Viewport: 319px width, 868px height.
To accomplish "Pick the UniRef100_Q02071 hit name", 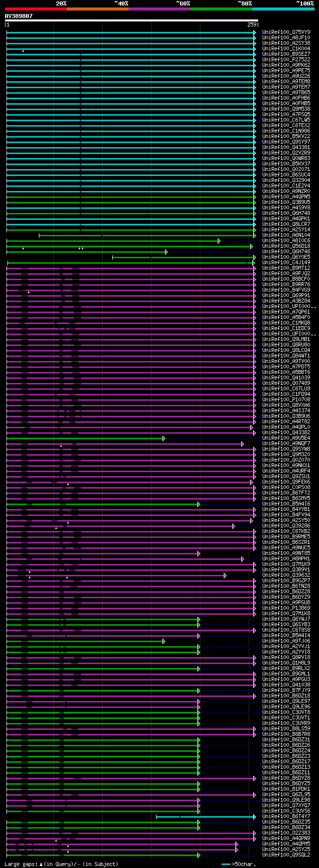I will click(x=286, y=169).
